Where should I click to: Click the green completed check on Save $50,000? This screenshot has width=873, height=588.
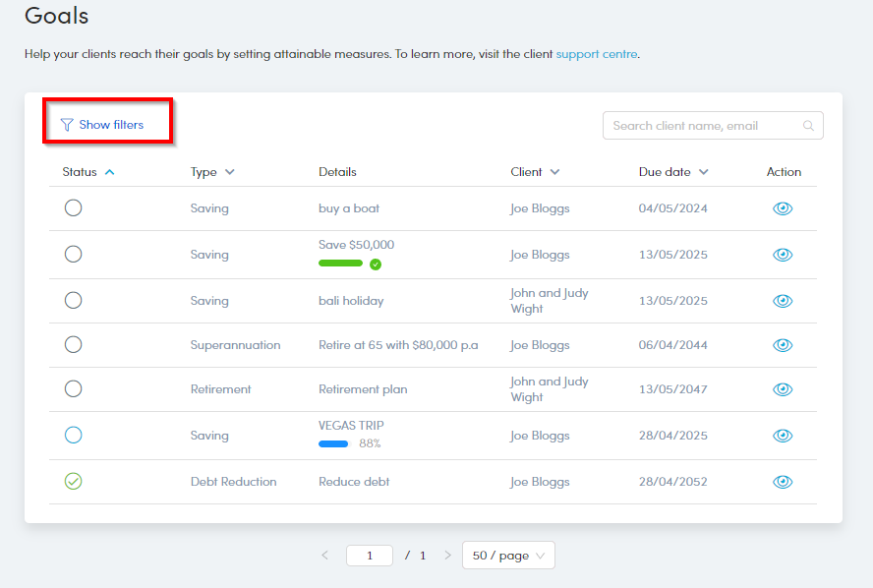(376, 264)
